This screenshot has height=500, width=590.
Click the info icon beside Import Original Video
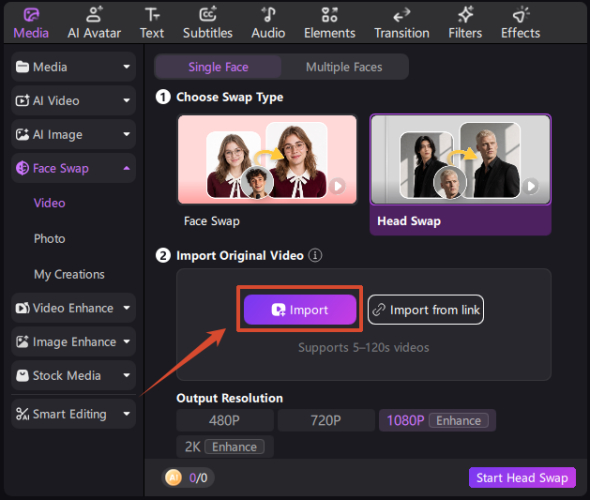(315, 255)
